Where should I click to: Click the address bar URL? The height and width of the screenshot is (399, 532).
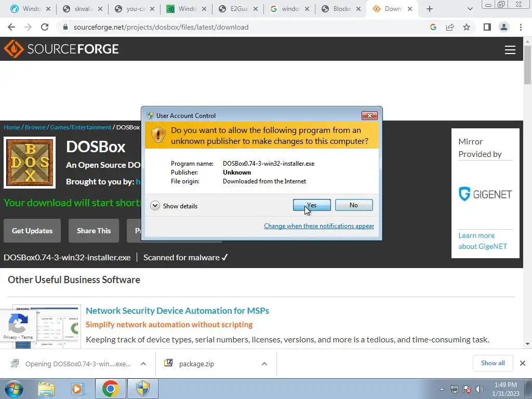tap(161, 27)
